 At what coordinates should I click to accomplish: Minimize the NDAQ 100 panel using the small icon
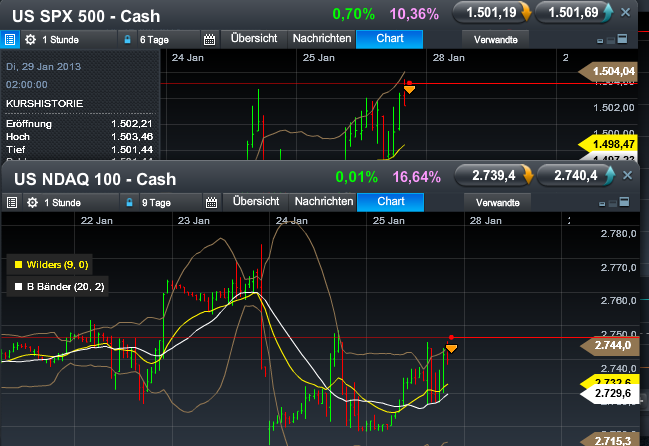(602, 204)
